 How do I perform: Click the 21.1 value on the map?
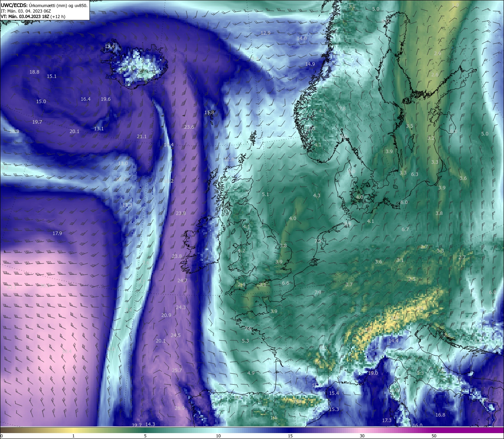click(x=142, y=137)
